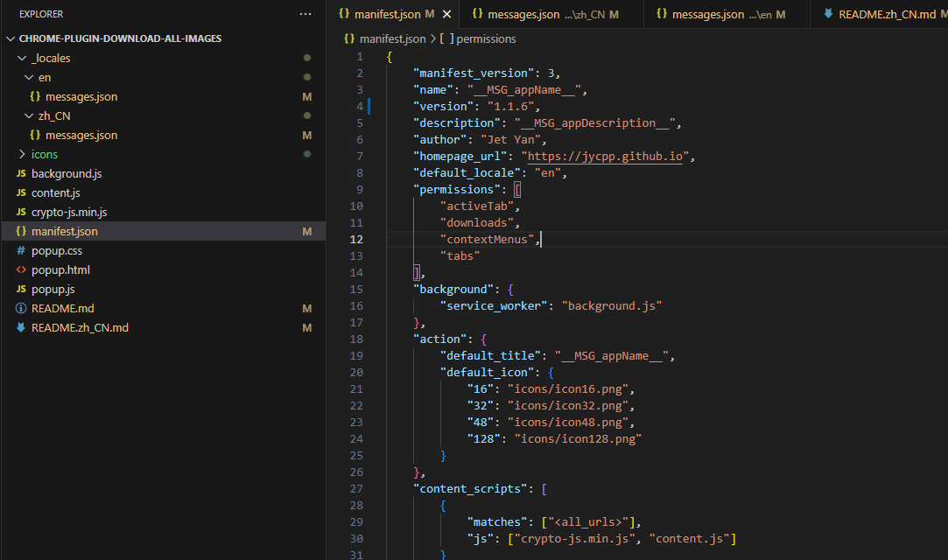Click JS icon beside crypto-js.min.js

(21, 212)
